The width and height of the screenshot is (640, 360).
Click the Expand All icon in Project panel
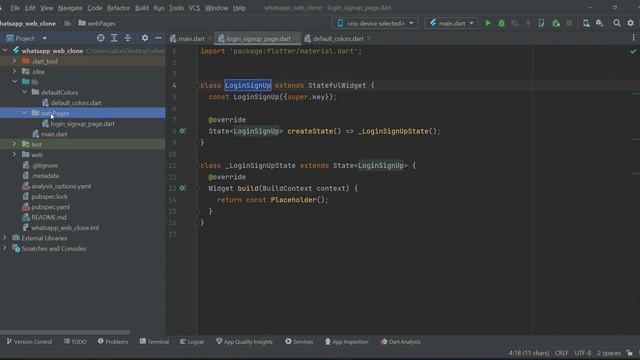point(114,38)
